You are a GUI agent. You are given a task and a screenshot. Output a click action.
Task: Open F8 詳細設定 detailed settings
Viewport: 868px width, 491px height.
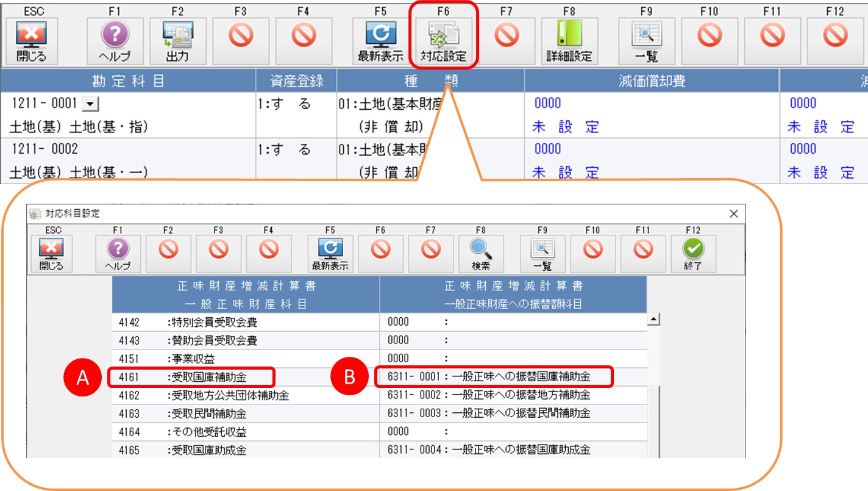click(569, 41)
